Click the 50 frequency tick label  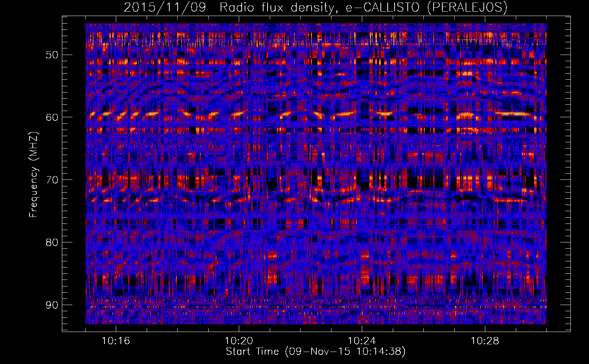[x=52, y=55]
